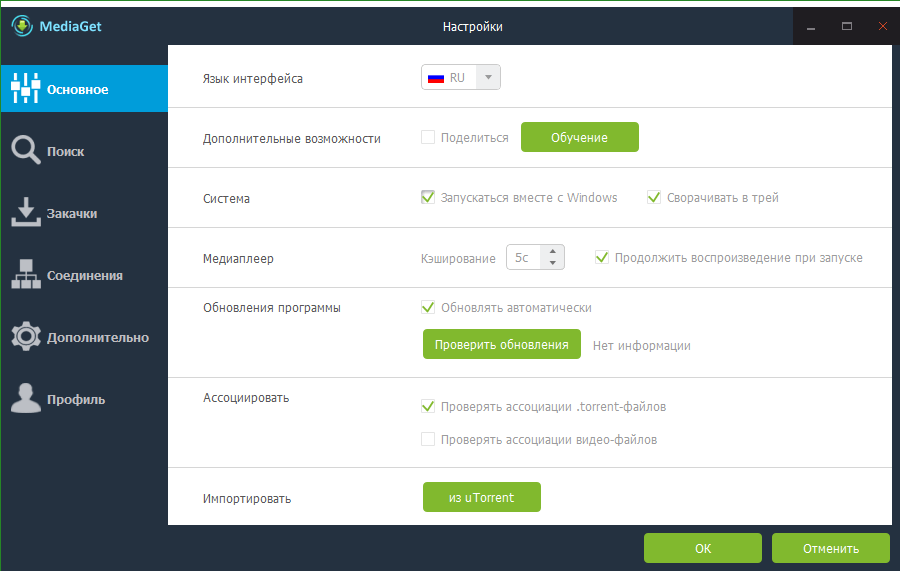Toggle Сворачивать в трей checkbox
900x571 pixels.
654,197
